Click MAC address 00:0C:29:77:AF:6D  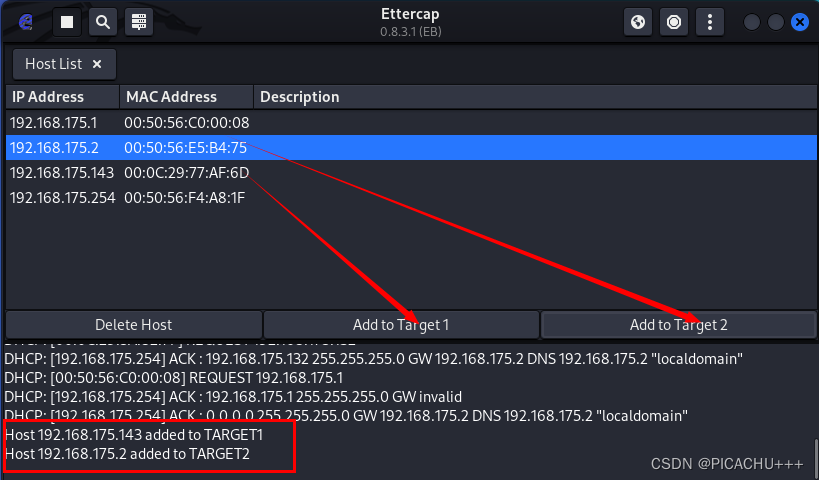click(x=186, y=173)
